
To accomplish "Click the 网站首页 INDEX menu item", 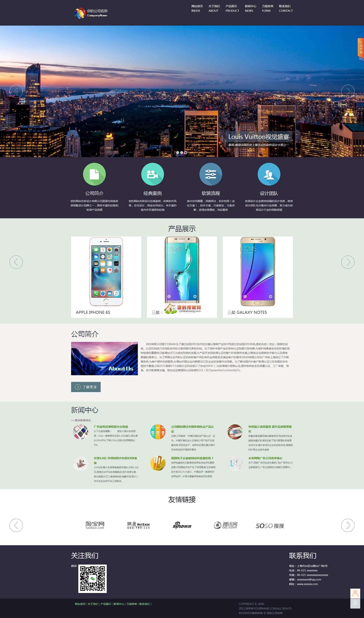I will click(196, 7).
